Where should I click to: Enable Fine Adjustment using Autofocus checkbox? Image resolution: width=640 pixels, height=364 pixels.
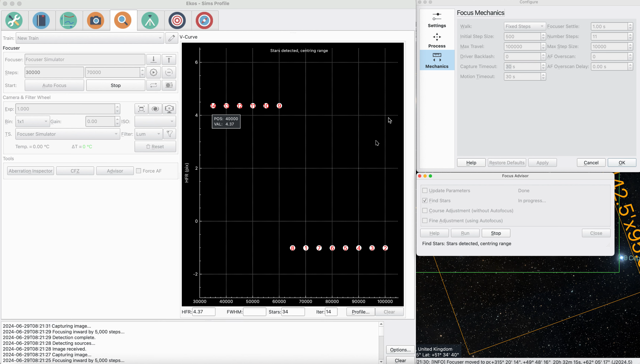425,221
